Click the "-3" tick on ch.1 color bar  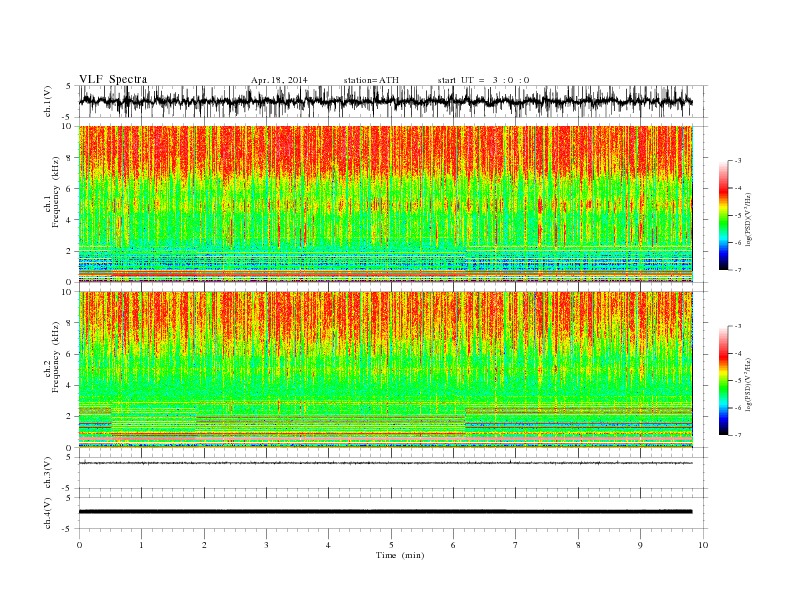738,161
